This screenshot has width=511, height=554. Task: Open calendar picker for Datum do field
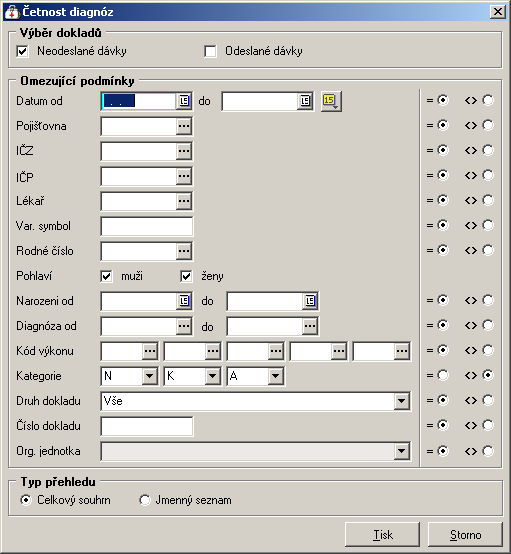click(x=305, y=101)
